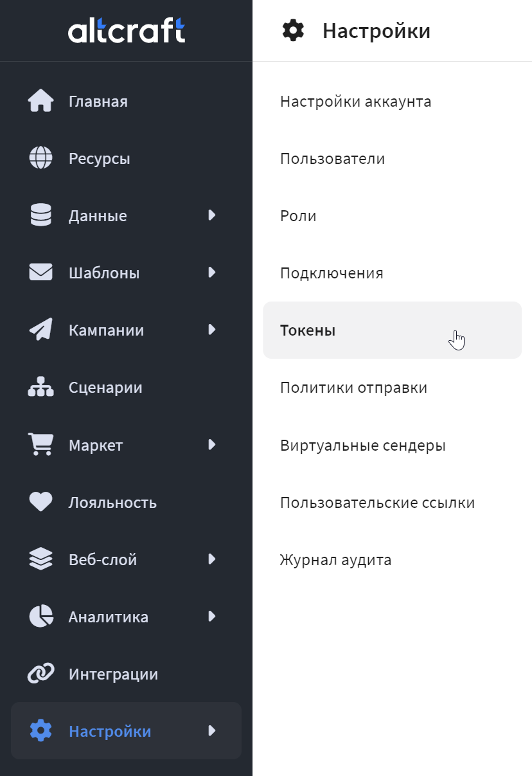The image size is (532, 776).
Task: Open Аналитика via the pie chart icon
Action: tap(40, 617)
